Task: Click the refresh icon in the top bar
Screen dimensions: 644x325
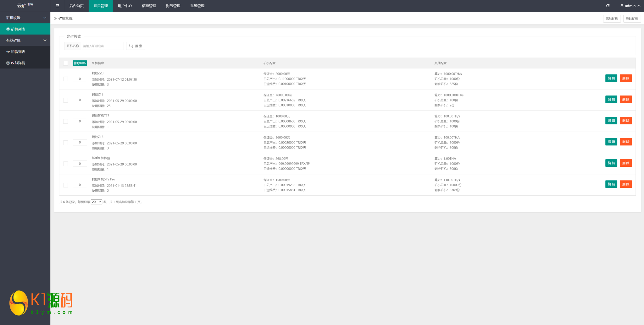Action: click(x=608, y=6)
